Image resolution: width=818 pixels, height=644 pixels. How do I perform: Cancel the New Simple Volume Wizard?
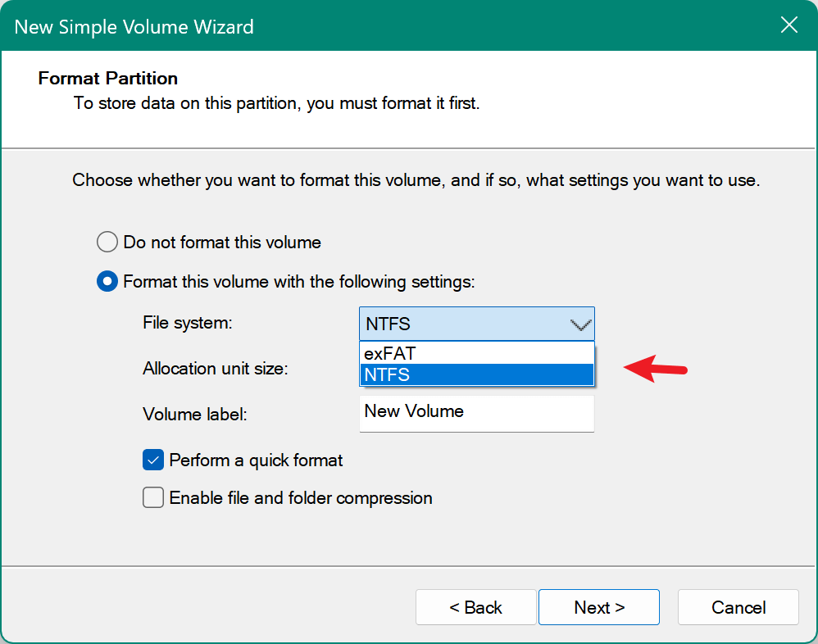(737, 607)
